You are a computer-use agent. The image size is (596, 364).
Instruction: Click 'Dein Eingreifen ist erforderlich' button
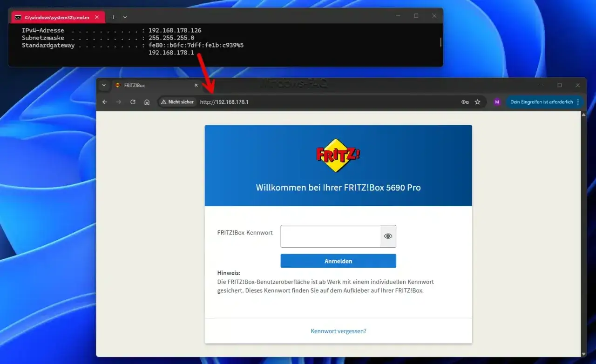pos(541,102)
